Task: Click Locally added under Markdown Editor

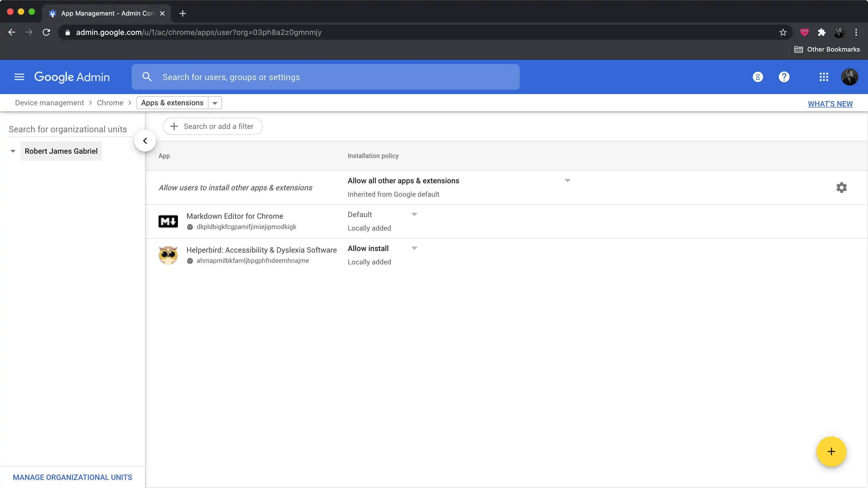Action: coord(369,228)
